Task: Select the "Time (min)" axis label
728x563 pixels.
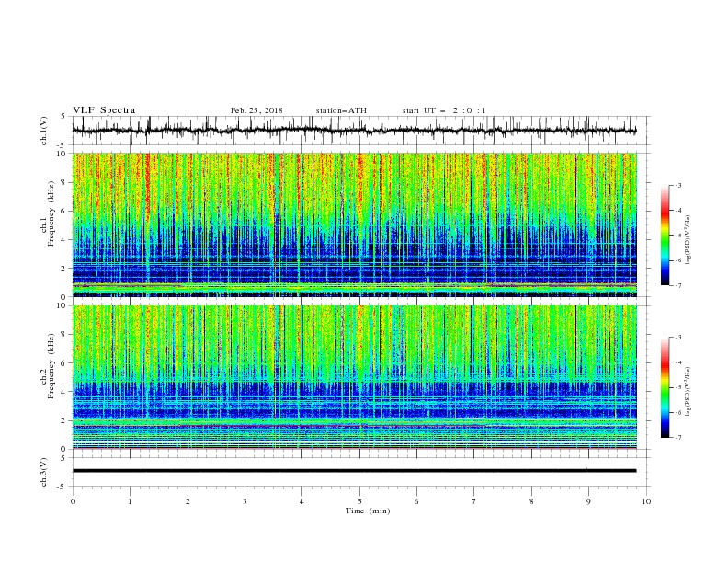Action: [x=368, y=511]
